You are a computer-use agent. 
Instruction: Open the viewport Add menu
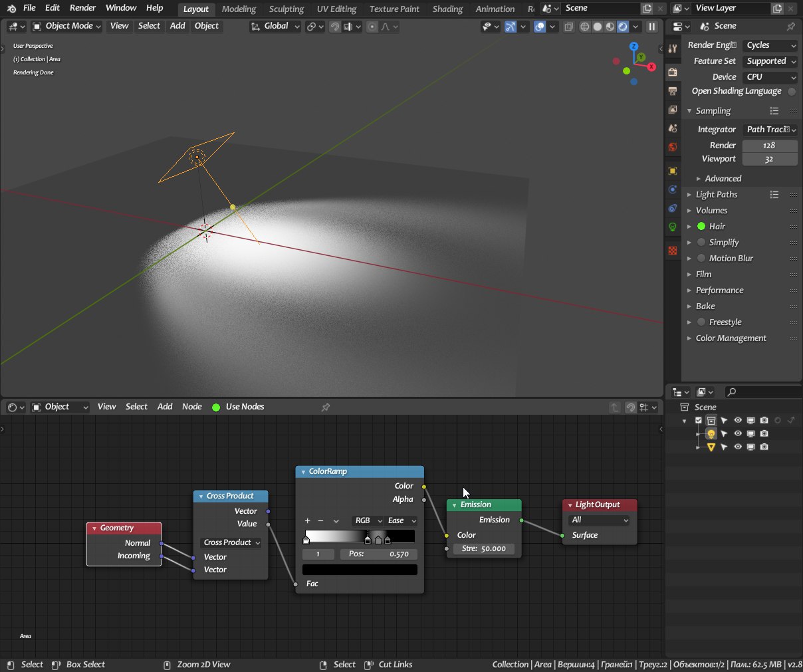point(177,26)
